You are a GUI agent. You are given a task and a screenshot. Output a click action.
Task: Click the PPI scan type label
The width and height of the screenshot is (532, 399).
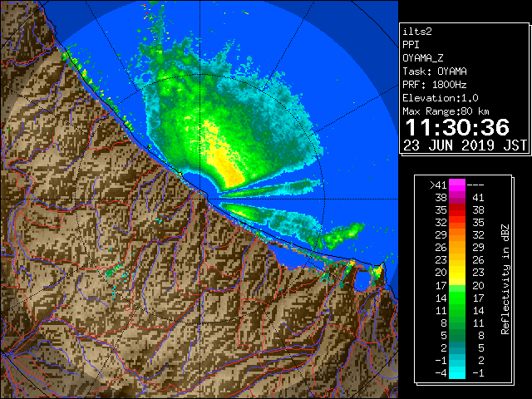(x=411, y=45)
